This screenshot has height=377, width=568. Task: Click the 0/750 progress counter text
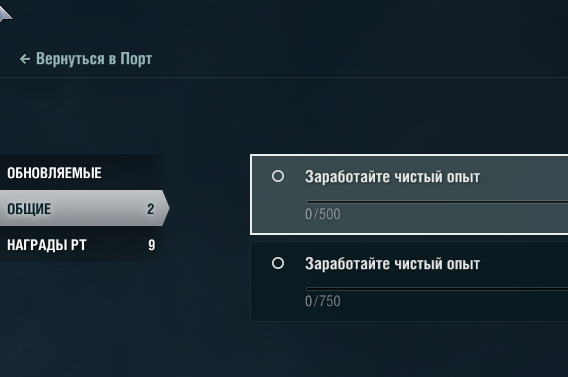(323, 301)
